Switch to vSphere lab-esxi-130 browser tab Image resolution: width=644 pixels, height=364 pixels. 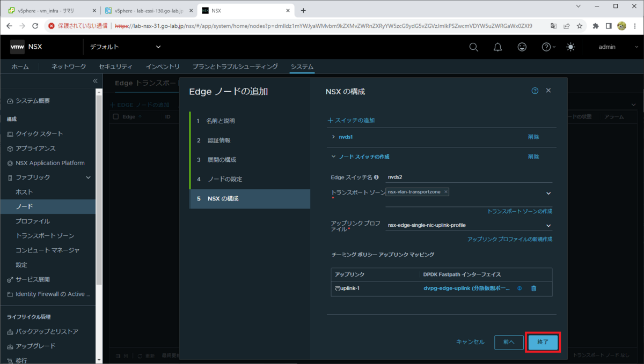click(149, 10)
